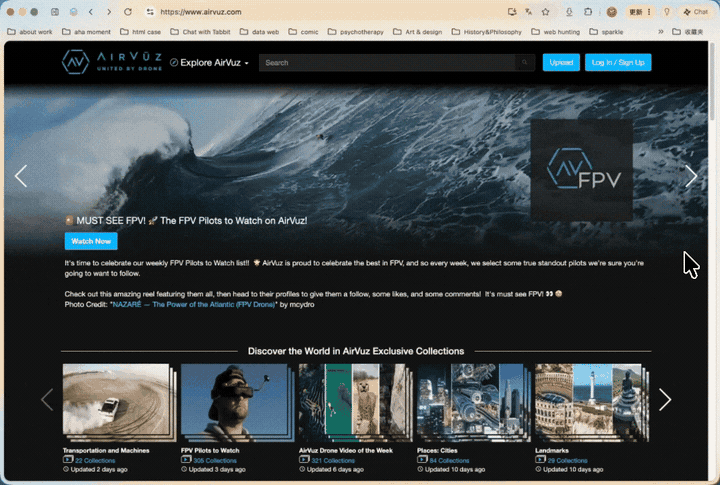Viewport: 720px width, 485px height.
Task: Click the browser forward arrow
Action: tap(109, 12)
